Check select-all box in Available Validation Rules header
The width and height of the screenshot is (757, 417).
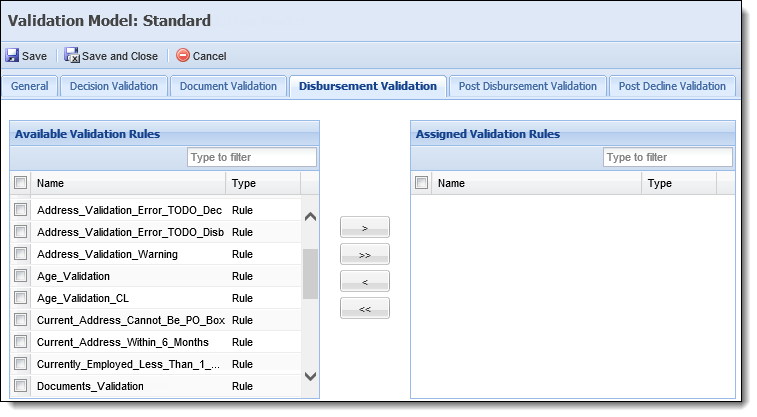coord(20,183)
